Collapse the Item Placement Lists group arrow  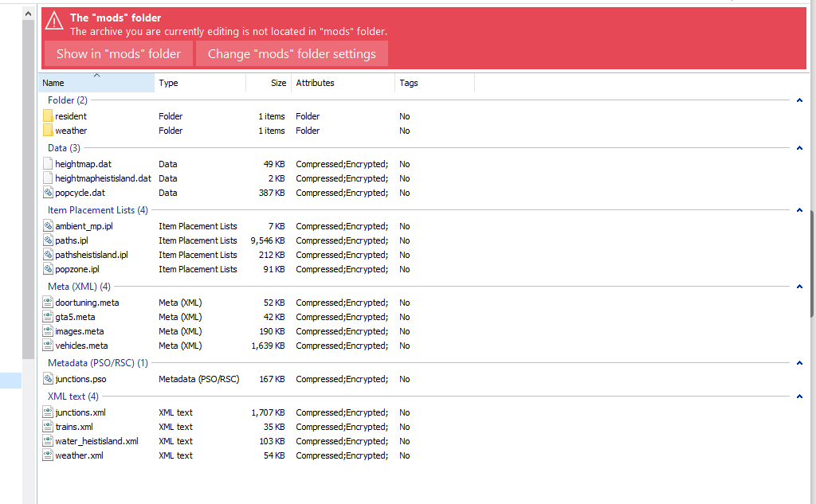pos(798,210)
